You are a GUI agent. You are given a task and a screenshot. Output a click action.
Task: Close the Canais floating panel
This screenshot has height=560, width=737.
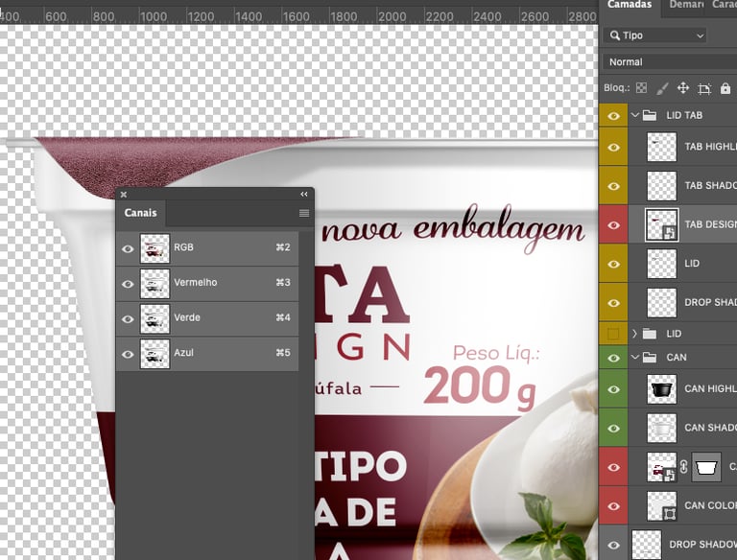pyautogui.click(x=124, y=194)
